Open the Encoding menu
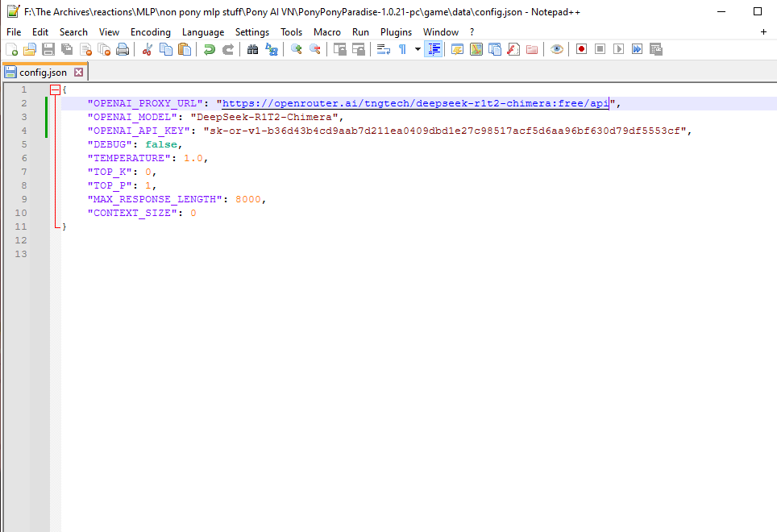The width and height of the screenshot is (777, 532). click(x=151, y=31)
